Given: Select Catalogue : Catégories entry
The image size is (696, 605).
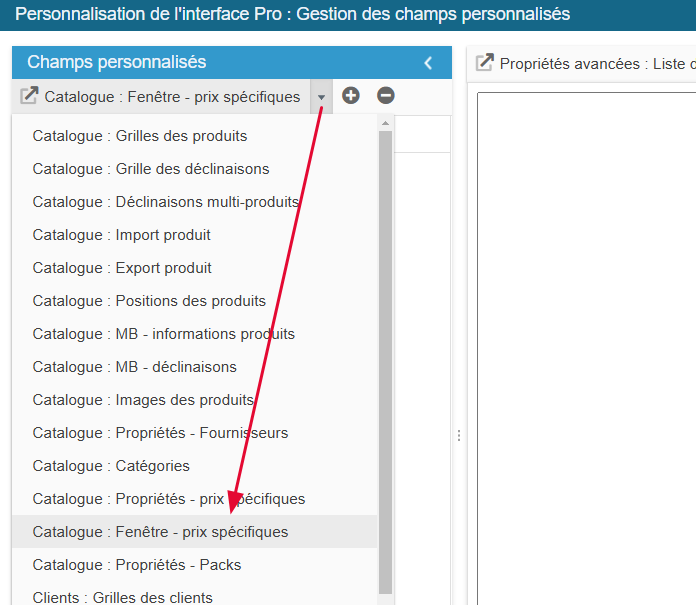Looking at the screenshot, I should [111, 466].
